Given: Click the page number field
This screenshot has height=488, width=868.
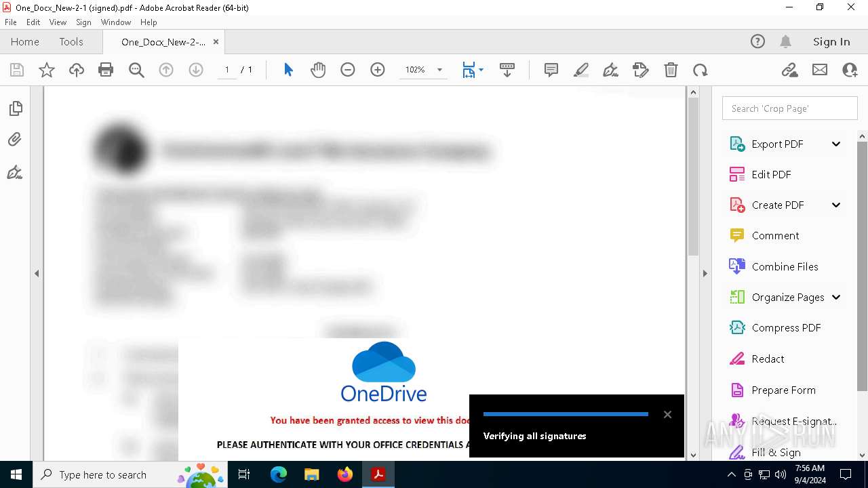Looking at the screenshot, I should tap(226, 70).
